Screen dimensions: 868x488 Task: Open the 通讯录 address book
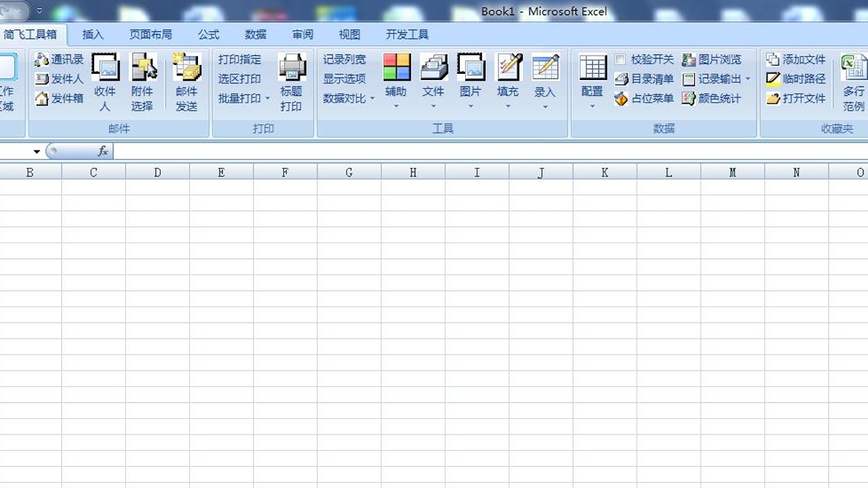tap(66, 59)
